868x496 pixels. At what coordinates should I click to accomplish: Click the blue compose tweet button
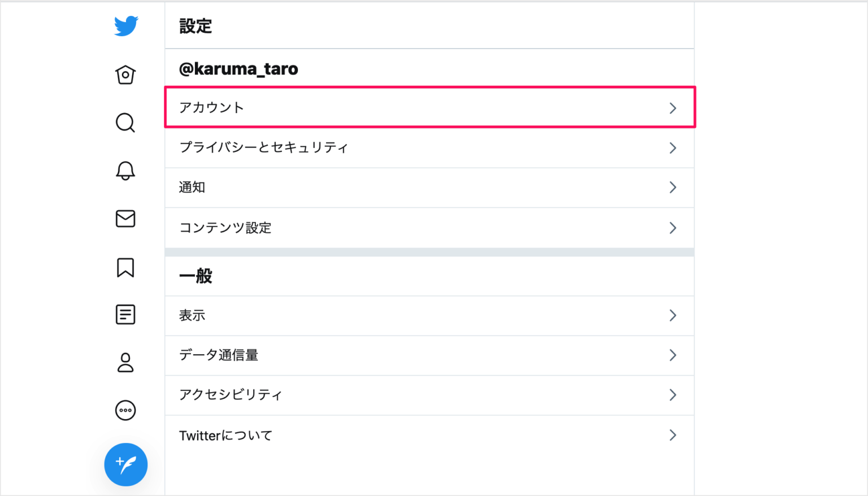[125, 464]
